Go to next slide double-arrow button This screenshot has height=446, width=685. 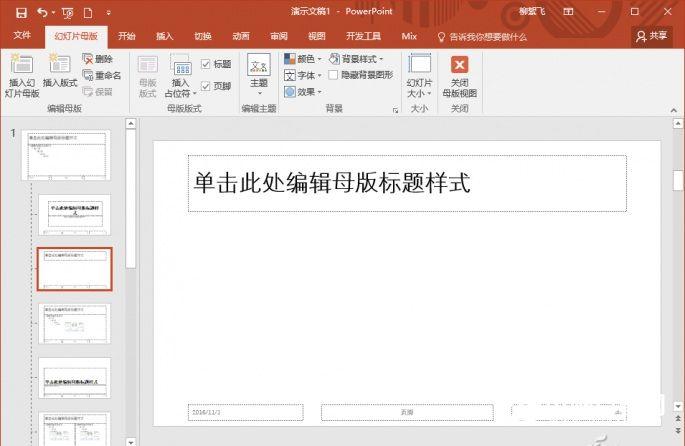678,431
